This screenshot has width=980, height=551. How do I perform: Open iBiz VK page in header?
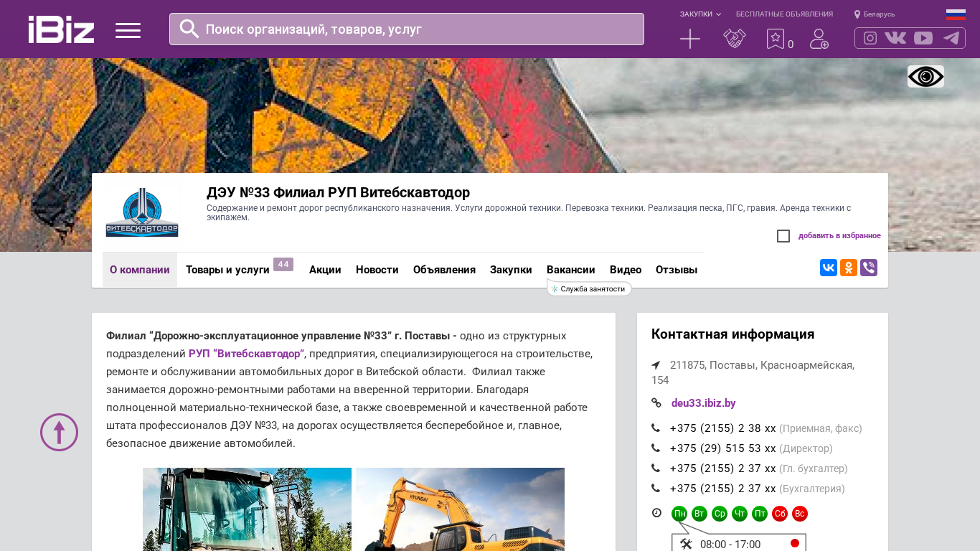click(895, 38)
